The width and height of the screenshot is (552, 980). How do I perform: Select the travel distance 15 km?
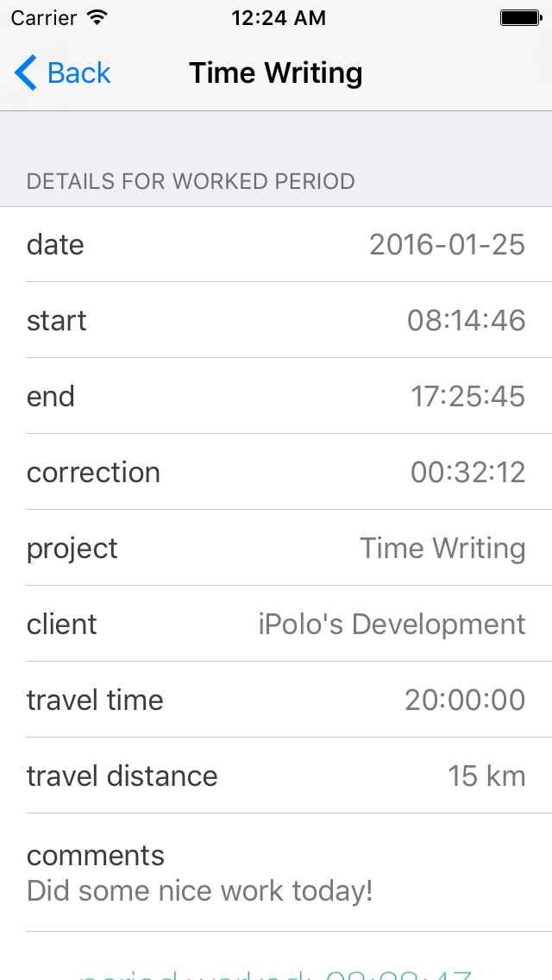click(486, 776)
